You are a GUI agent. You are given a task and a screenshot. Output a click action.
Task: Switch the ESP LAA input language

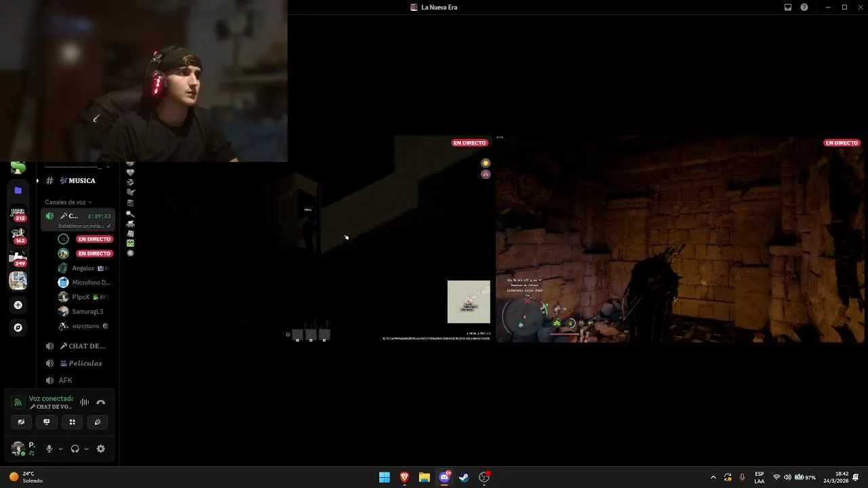click(x=759, y=477)
